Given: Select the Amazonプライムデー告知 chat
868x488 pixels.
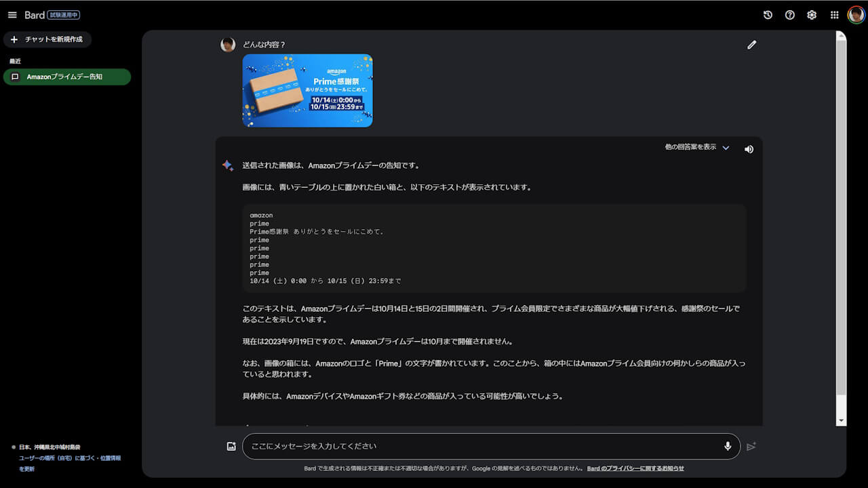Looking at the screenshot, I should 66,77.
